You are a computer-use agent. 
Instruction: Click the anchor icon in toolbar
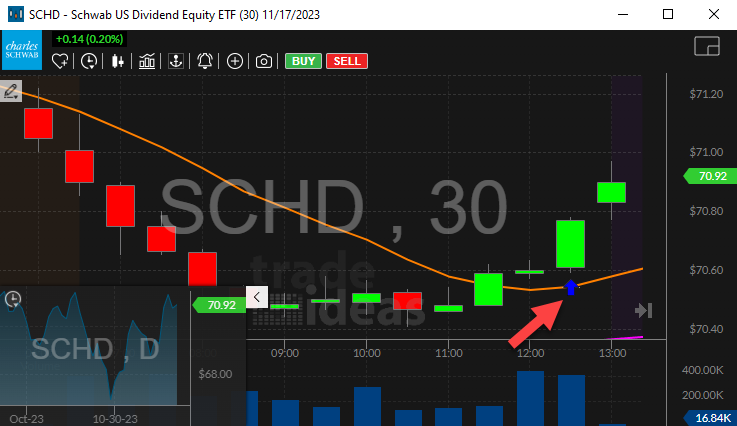pos(176,61)
